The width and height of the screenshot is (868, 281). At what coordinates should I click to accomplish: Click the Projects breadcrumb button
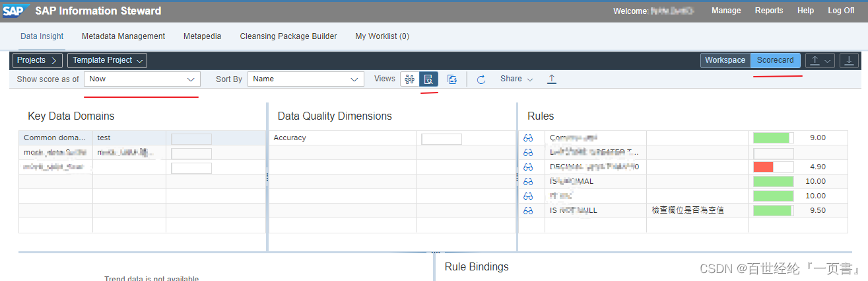coord(38,60)
